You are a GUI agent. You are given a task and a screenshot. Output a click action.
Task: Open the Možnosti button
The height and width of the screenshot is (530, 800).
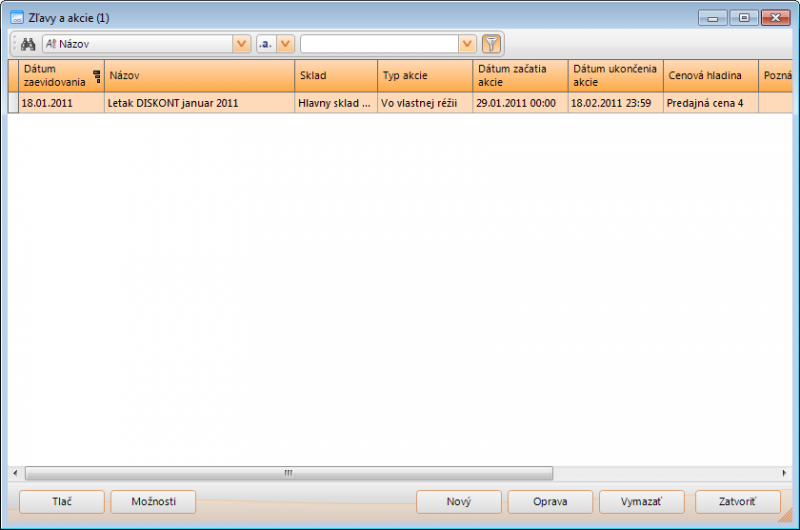tap(153, 502)
